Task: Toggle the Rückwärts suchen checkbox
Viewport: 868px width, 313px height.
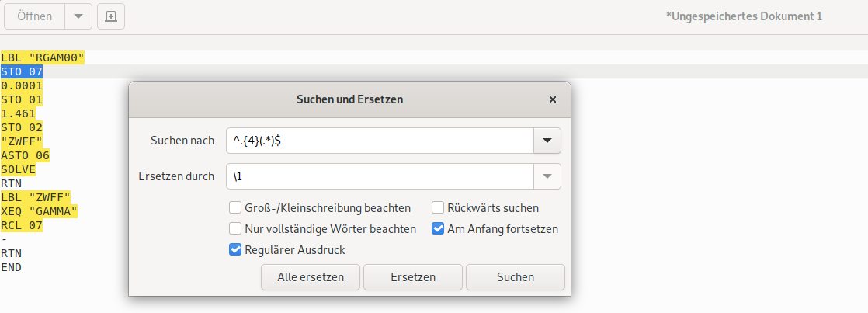Action: (438, 208)
